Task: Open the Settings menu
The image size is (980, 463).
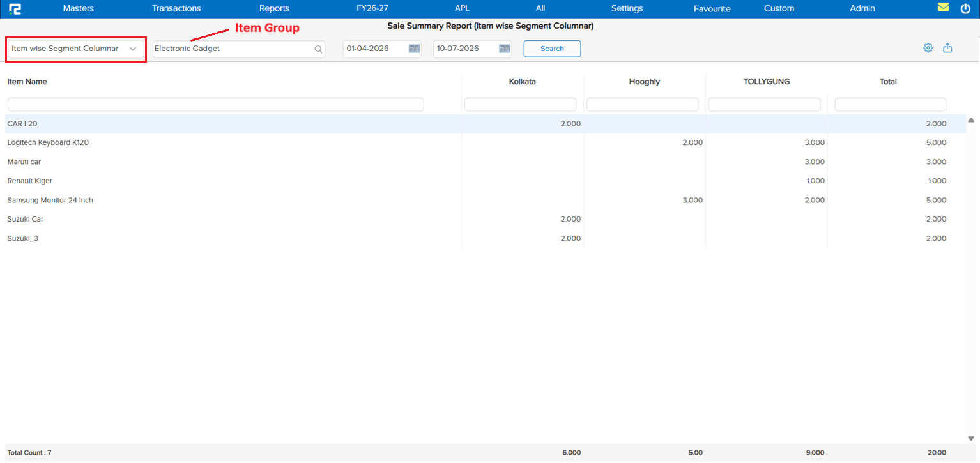Action: (x=627, y=8)
